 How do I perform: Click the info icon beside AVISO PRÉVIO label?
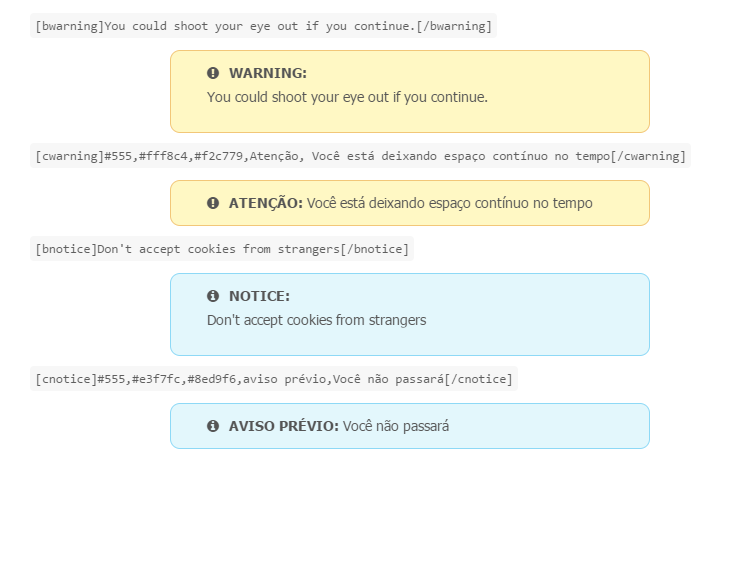click(x=213, y=426)
